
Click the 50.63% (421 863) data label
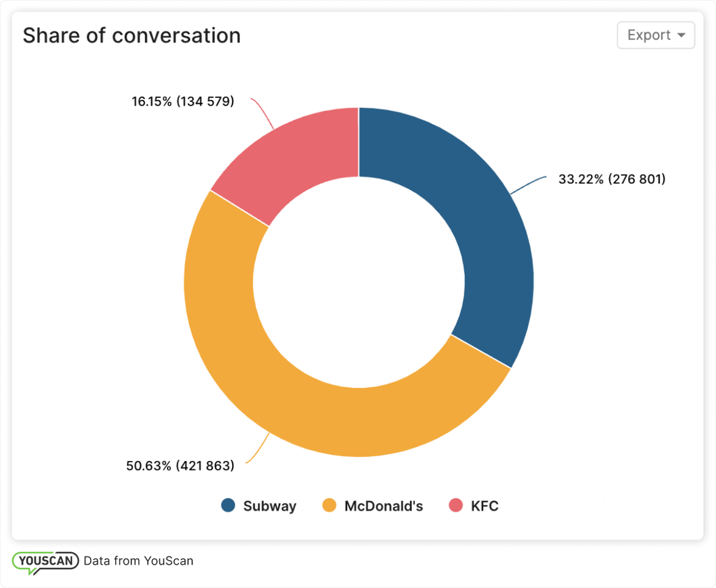(181, 464)
